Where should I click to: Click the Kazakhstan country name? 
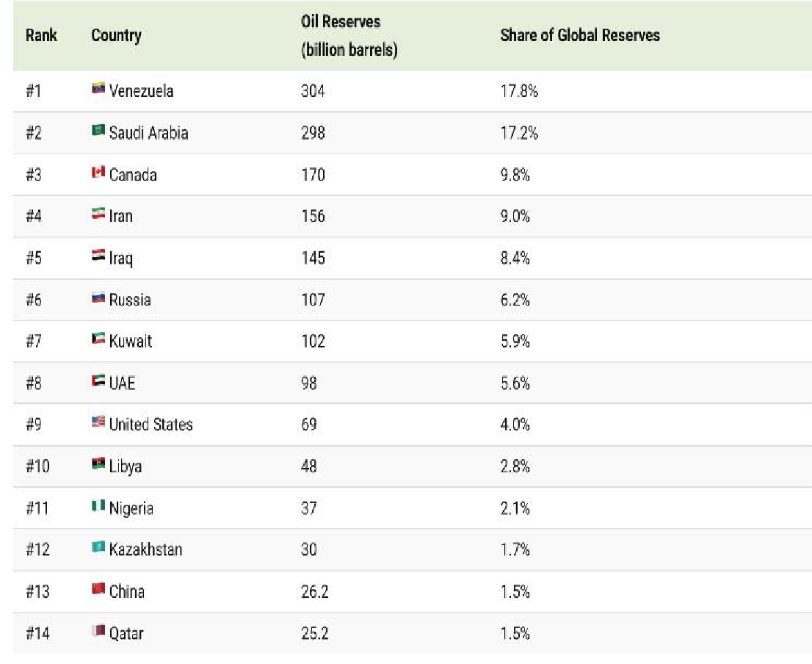(146, 549)
